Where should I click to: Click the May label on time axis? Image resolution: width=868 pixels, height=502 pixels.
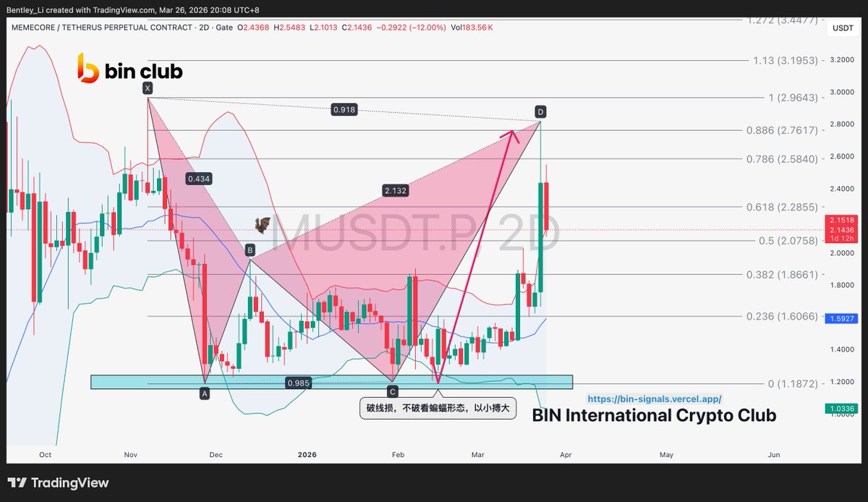[x=666, y=455]
